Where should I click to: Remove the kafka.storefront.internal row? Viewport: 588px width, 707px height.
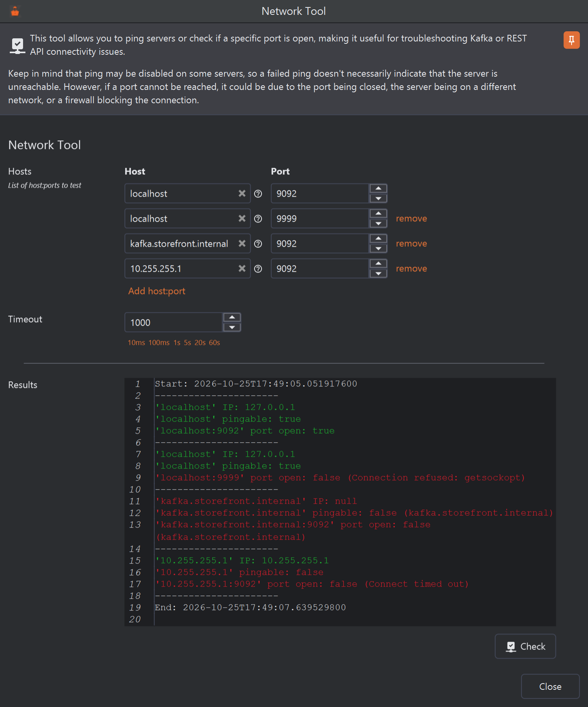point(411,244)
